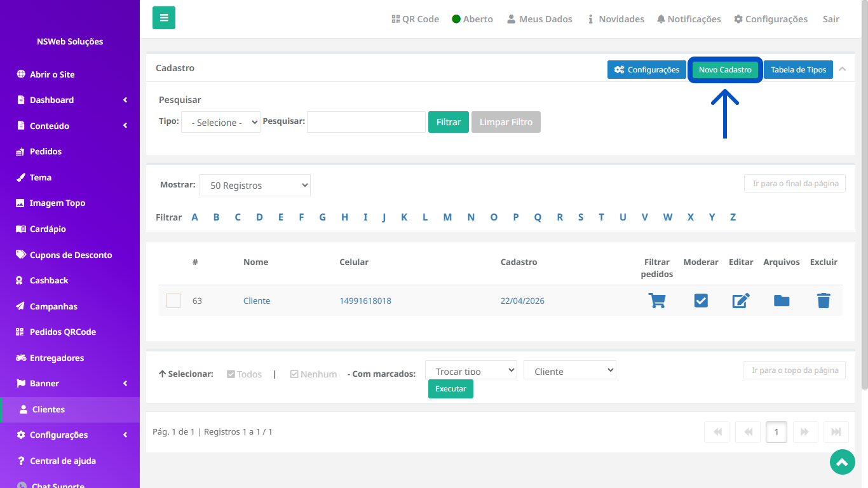Open Entregadores in the sidebar
This screenshot has height=488, width=868.
pyautogui.click(x=70, y=358)
